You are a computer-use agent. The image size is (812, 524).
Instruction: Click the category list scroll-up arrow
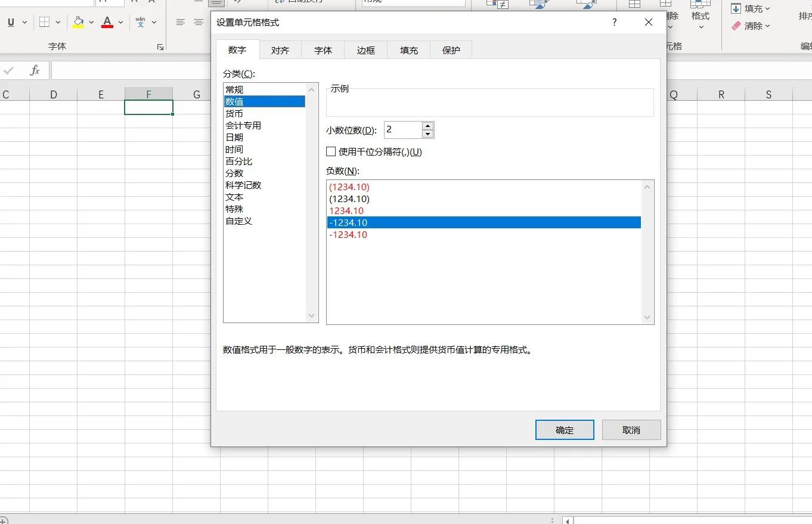312,89
